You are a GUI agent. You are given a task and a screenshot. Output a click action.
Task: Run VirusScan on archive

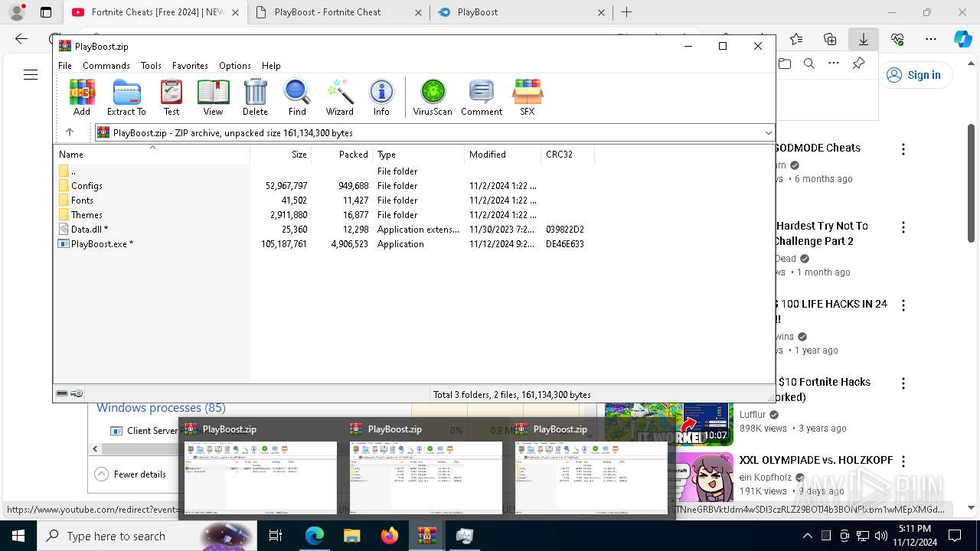(433, 97)
